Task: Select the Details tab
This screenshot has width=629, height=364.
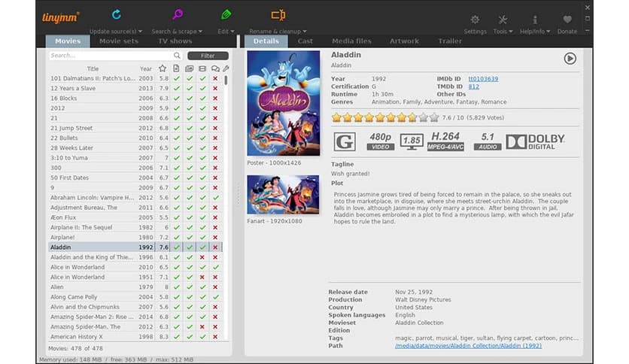Action: click(266, 41)
